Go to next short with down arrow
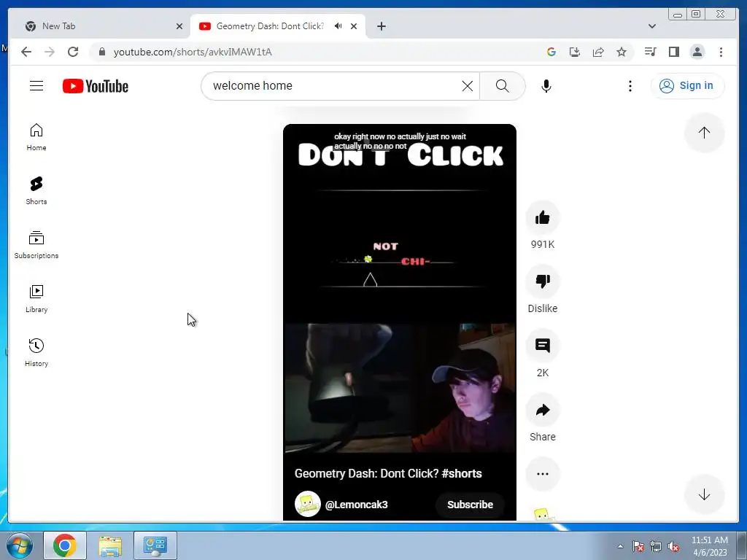 [x=704, y=495]
